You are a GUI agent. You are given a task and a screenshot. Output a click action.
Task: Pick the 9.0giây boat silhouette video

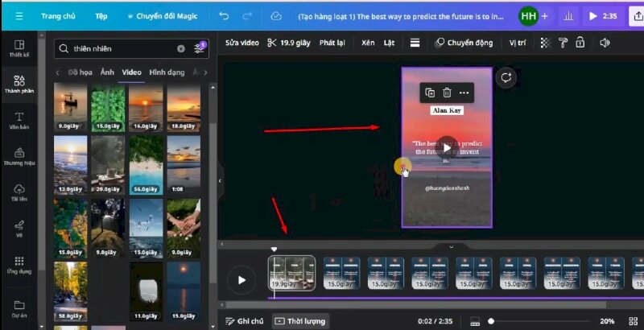[70, 108]
